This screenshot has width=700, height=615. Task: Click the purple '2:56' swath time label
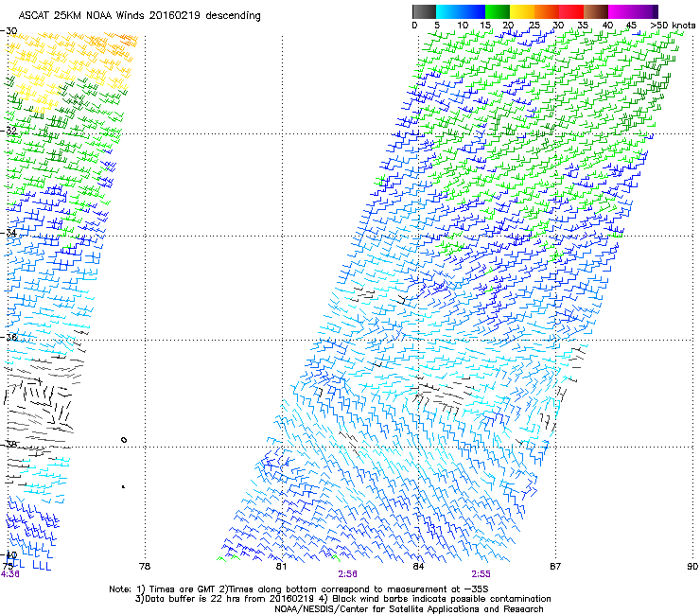tap(347, 574)
